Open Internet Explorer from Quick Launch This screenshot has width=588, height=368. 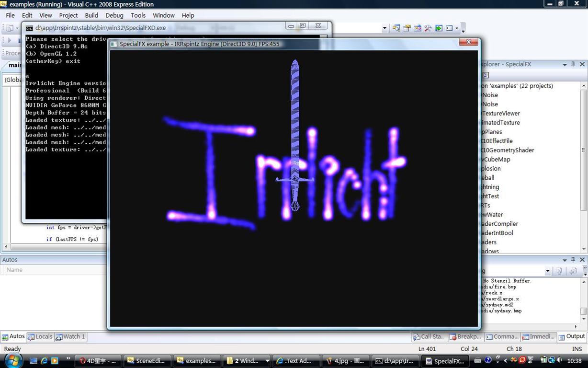(44, 360)
